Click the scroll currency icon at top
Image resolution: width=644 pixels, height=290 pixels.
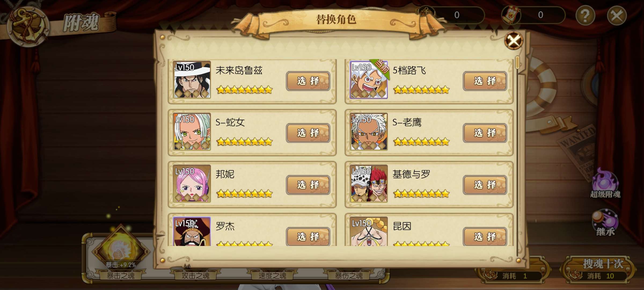511,15
